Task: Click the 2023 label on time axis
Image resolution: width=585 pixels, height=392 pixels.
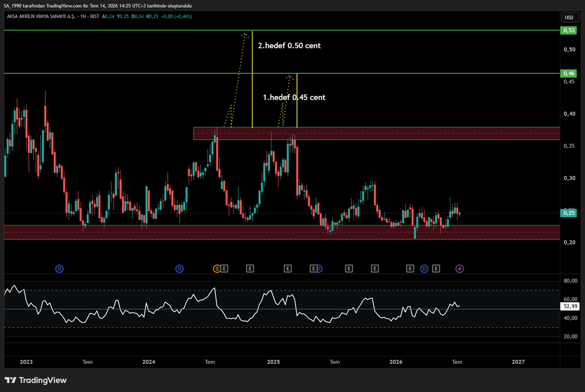Action: [26, 362]
